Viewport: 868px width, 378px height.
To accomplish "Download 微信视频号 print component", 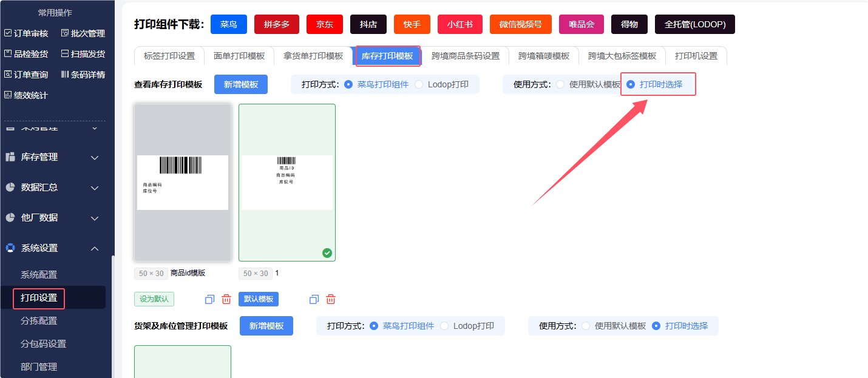I will (521, 24).
